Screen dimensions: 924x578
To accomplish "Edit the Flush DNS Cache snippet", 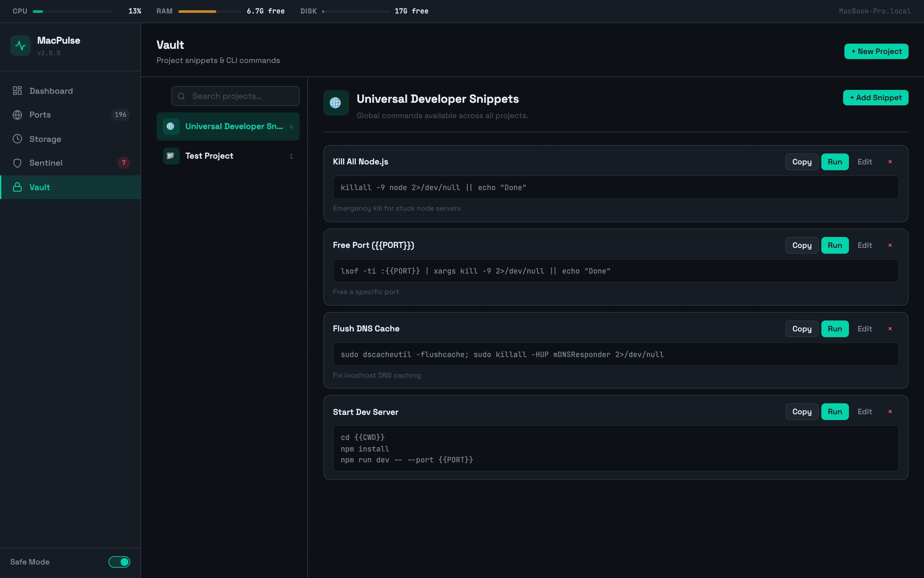I will pyautogui.click(x=865, y=329).
